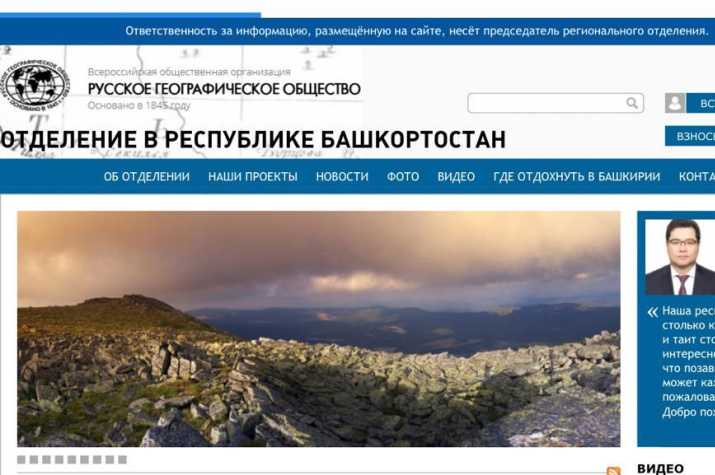The width and height of the screenshot is (715, 475).
Task: Open the ОБ ОТДЕЛЕНИИ menu
Action: (146, 176)
